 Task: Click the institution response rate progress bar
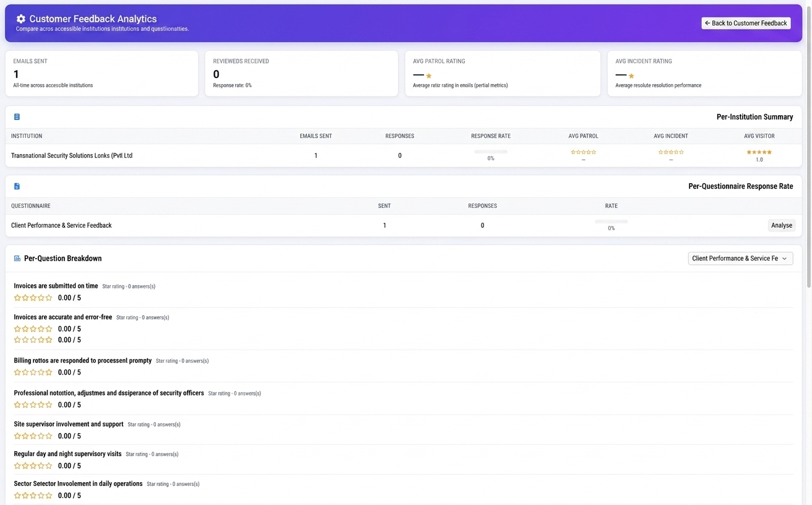click(491, 152)
